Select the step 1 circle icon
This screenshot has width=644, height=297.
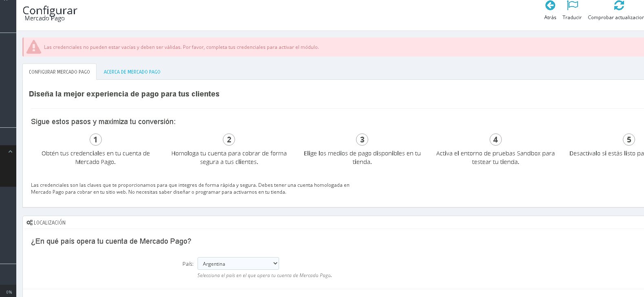[x=95, y=140]
